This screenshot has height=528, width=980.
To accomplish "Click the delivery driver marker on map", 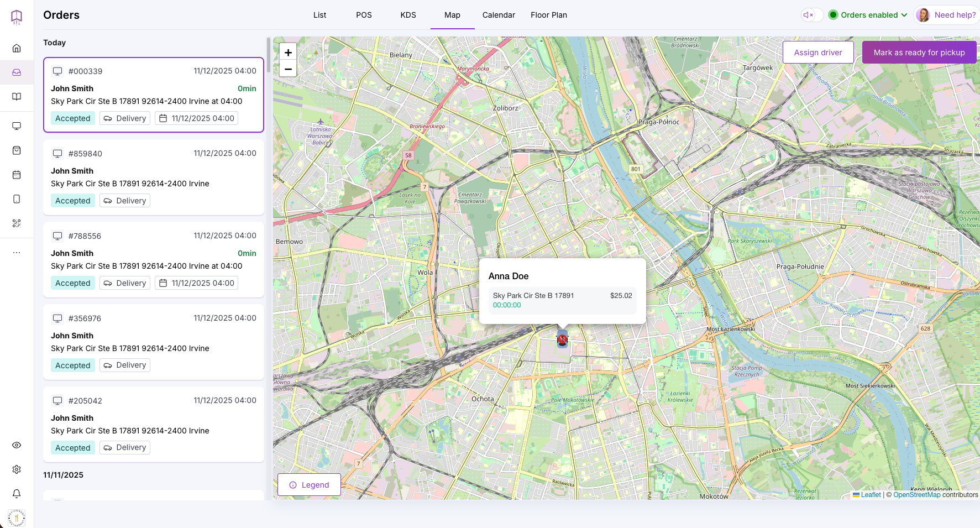I will (x=562, y=339).
